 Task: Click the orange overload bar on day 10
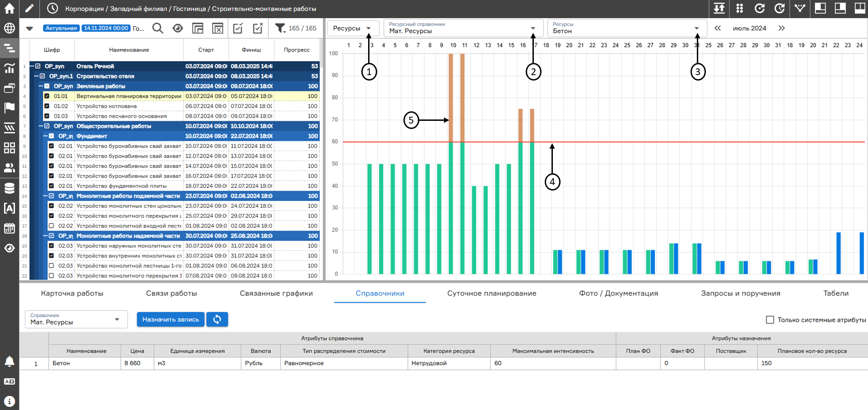(451, 98)
